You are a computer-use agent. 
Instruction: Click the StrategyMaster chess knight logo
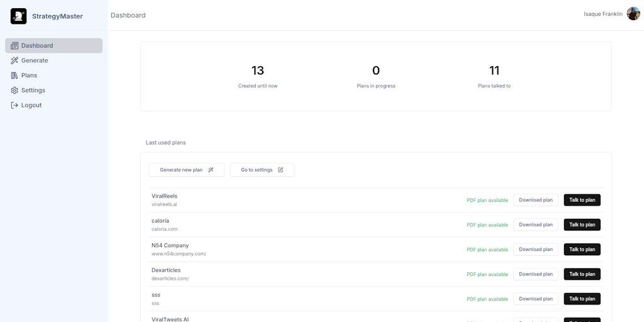click(x=18, y=16)
